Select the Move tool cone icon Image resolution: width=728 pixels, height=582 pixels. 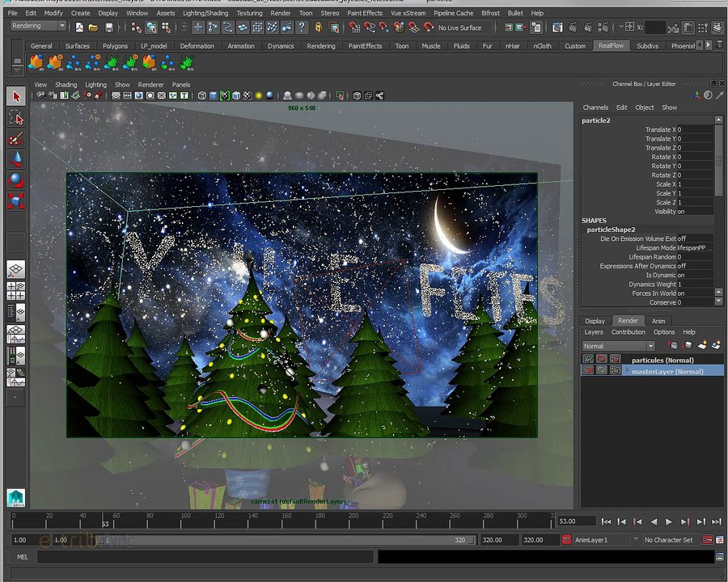point(16,159)
